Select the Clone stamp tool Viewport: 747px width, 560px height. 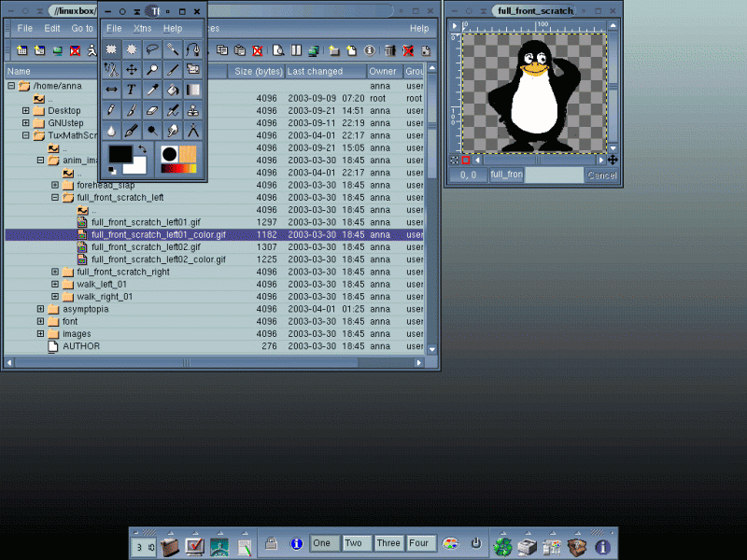coord(193,110)
